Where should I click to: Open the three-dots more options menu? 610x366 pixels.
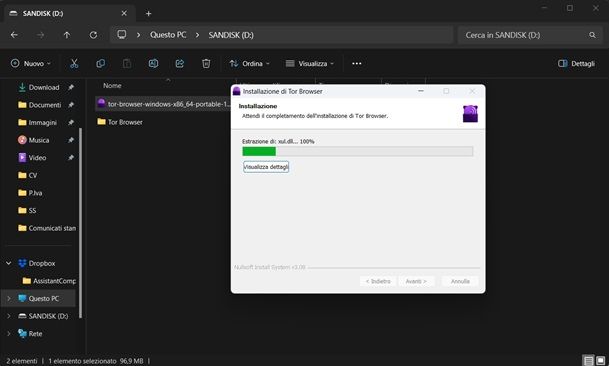[357, 63]
